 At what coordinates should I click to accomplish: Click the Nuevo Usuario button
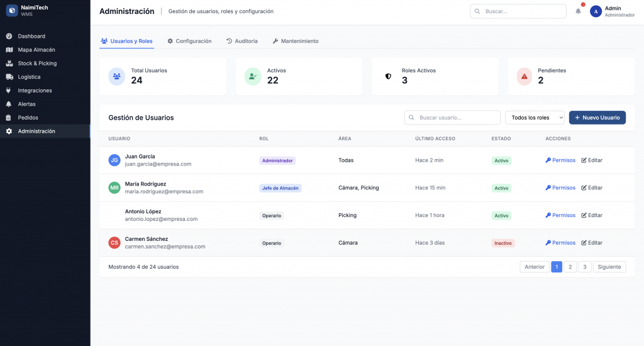click(597, 118)
